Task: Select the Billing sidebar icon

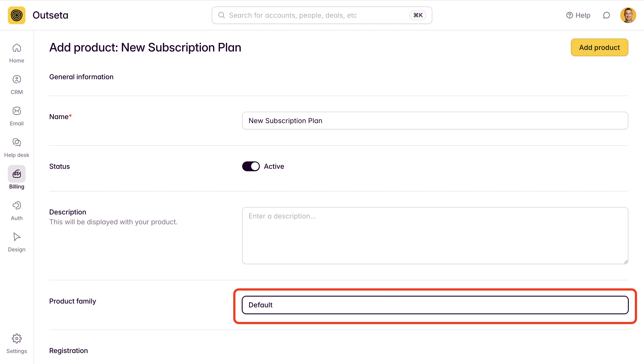Action: coord(17,174)
